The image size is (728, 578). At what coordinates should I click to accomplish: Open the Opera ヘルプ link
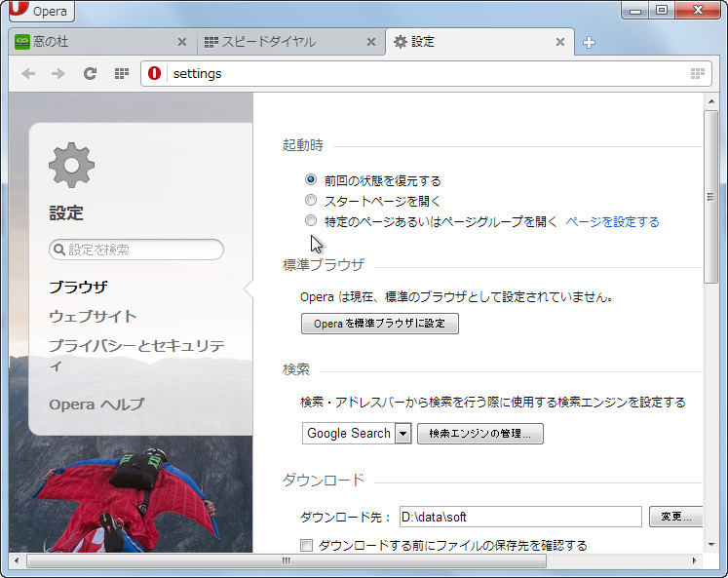pos(96,405)
